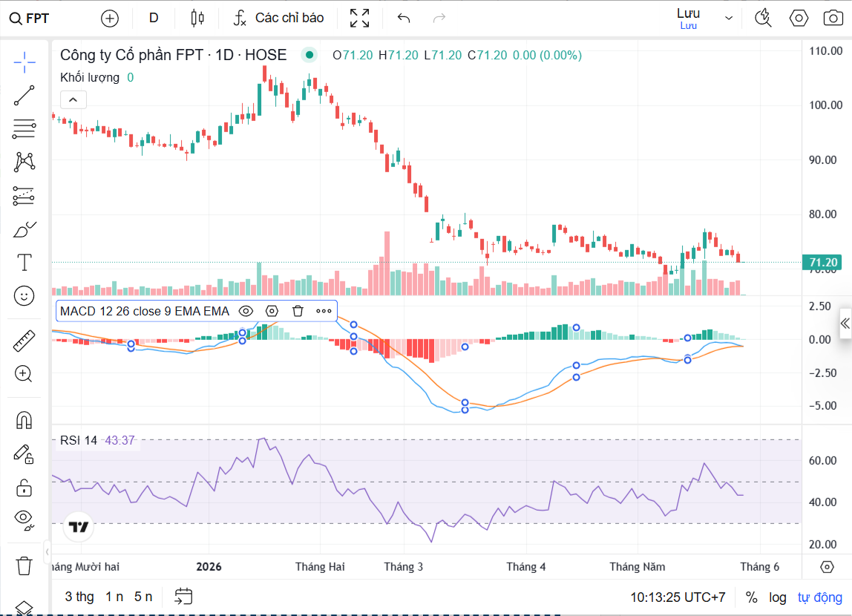Image resolution: width=852 pixels, height=616 pixels.
Task: Click the Tháng 4 time axis label
Action: (x=526, y=567)
